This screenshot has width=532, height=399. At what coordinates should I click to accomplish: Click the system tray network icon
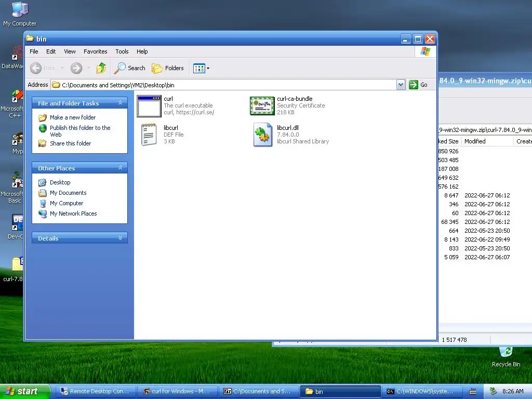(x=493, y=392)
